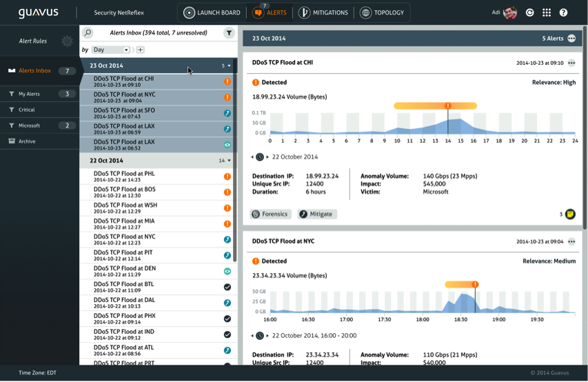Image resolution: width=588 pixels, height=382 pixels.
Task: Click the refresh icon in top bar
Action: coord(529,12)
